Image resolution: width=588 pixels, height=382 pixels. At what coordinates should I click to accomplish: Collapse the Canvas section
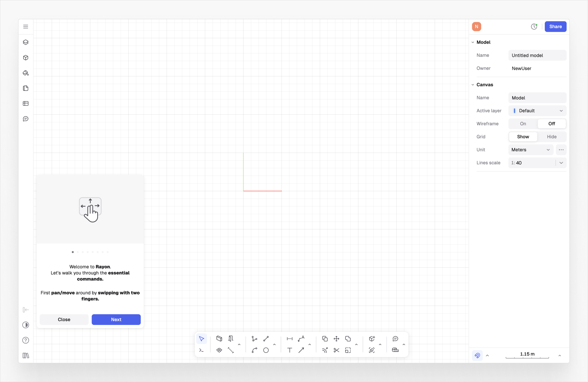473,85
